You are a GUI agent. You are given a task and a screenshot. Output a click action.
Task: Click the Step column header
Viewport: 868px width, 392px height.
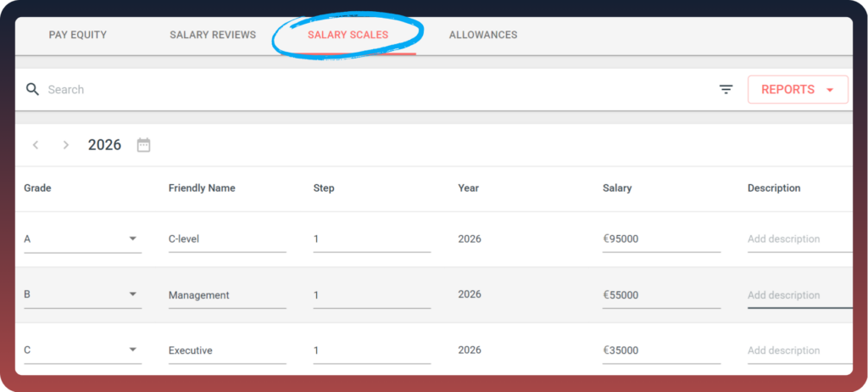click(x=324, y=188)
